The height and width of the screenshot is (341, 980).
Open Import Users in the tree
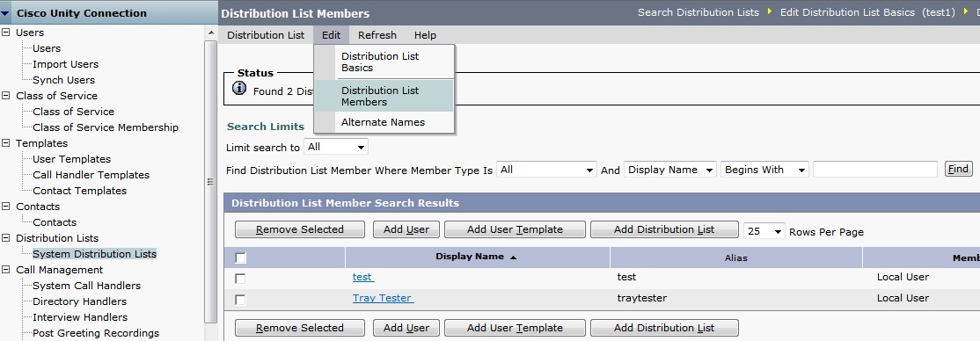coord(66,63)
